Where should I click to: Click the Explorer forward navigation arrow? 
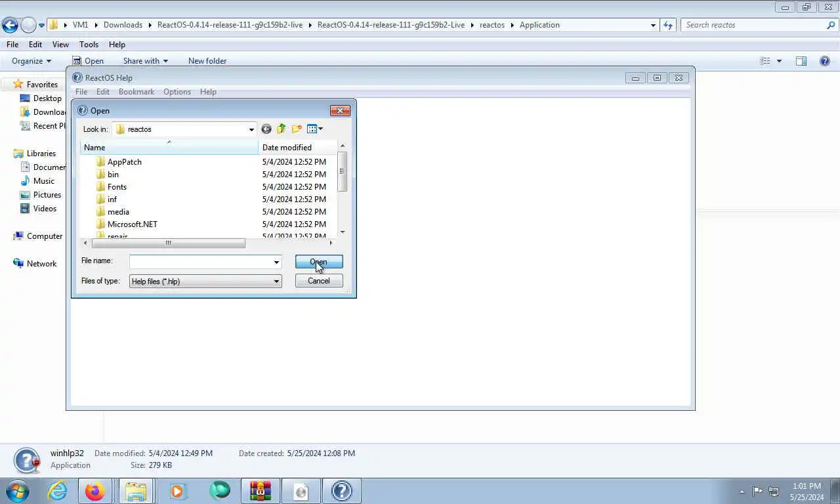pyautogui.click(x=28, y=26)
